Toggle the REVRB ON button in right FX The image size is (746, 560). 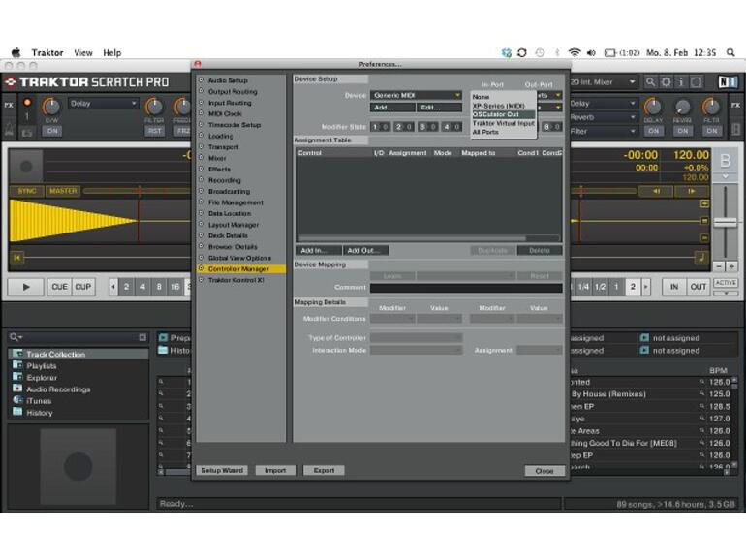click(x=683, y=131)
